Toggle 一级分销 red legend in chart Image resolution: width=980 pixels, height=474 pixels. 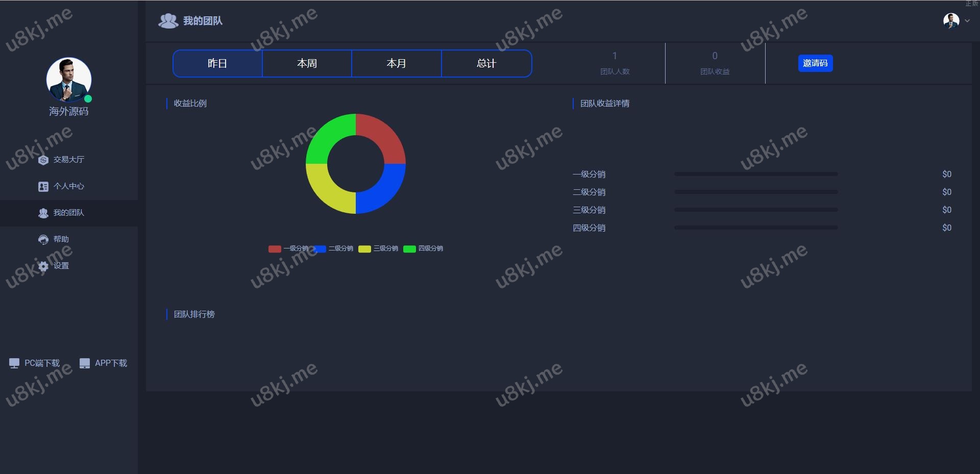point(275,249)
